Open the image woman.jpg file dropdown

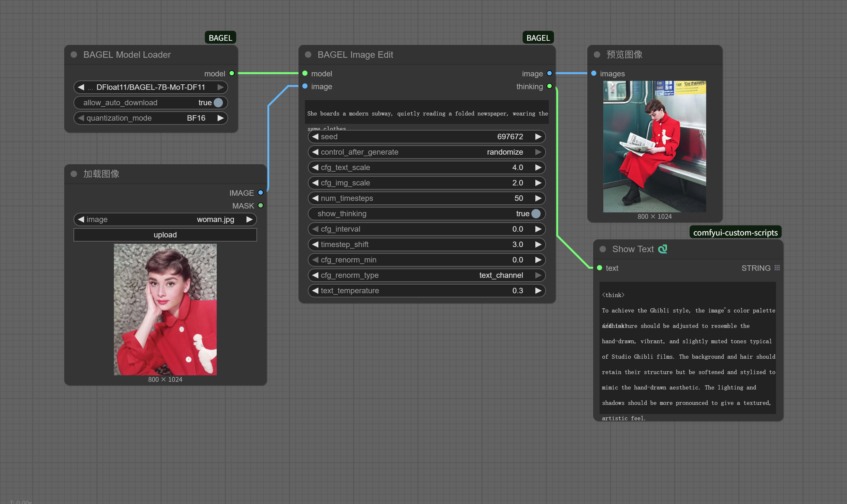tap(165, 219)
